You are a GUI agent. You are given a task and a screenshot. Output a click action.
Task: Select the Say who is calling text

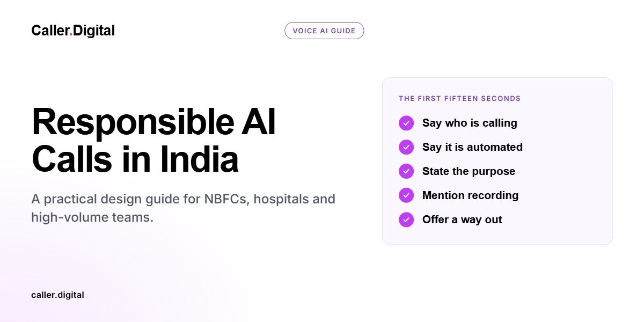(x=470, y=123)
